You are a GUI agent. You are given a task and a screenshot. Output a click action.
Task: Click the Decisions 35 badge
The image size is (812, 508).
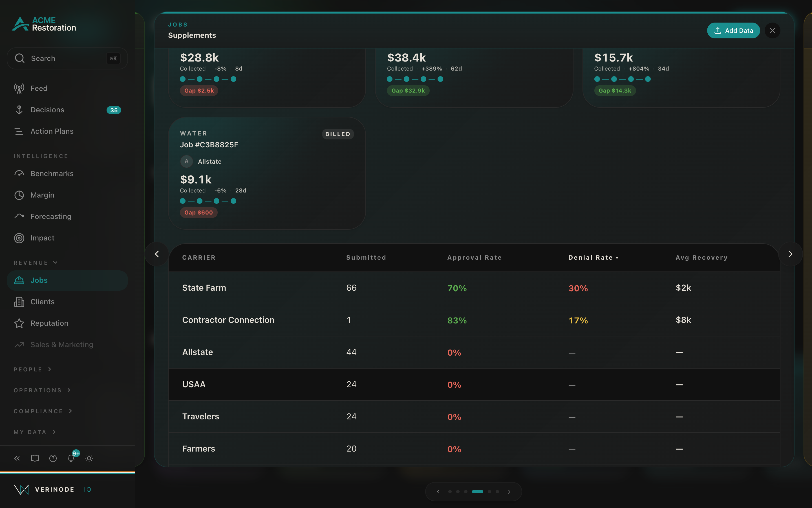[x=114, y=110]
